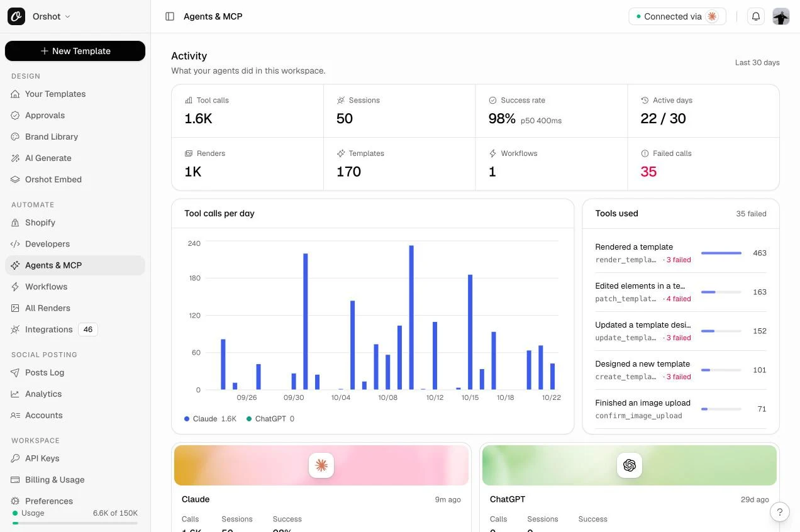Image resolution: width=800 pixels, height=532 pixels.
Task: Click the ChatGPT logo on green card
Action: [x=630, y=465]
